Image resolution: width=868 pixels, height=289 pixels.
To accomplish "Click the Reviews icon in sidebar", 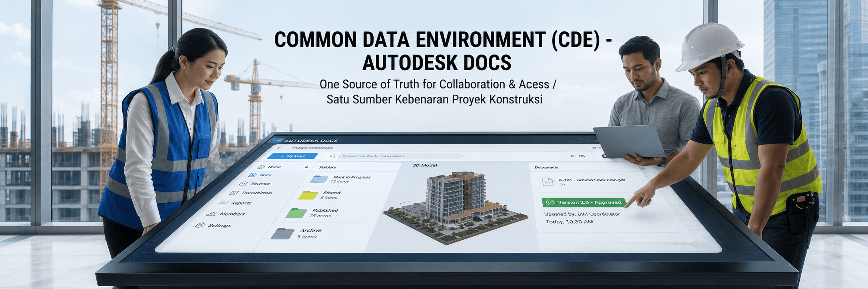I will click(243, 184).
